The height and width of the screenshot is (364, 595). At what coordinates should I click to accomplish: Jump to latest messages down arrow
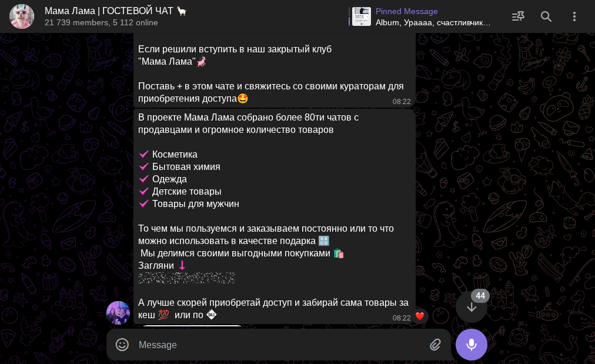(x=472, y=307)
